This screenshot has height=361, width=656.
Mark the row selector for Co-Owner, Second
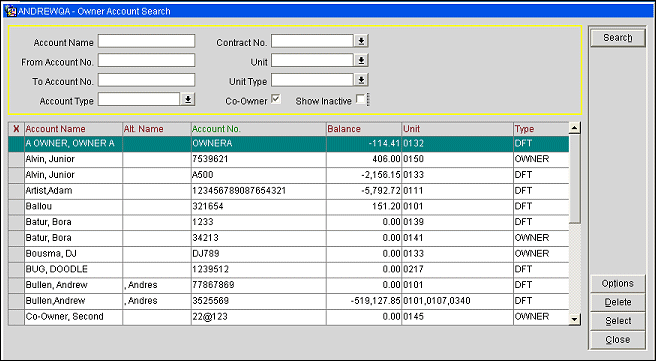pyautogui.click(x=16, y=317)
